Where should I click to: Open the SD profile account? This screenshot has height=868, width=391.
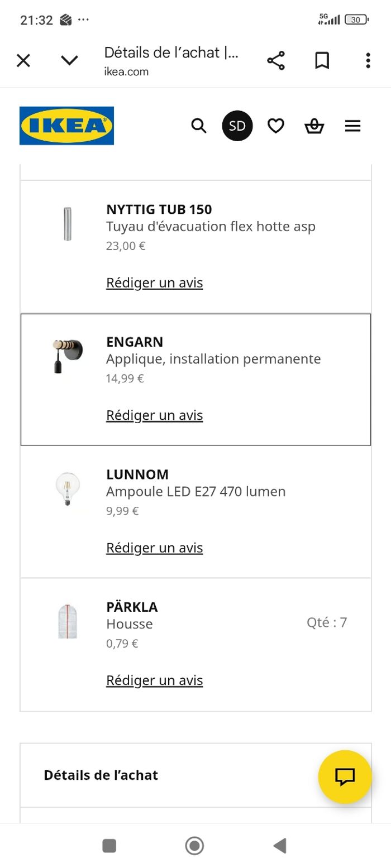(237, 126)
